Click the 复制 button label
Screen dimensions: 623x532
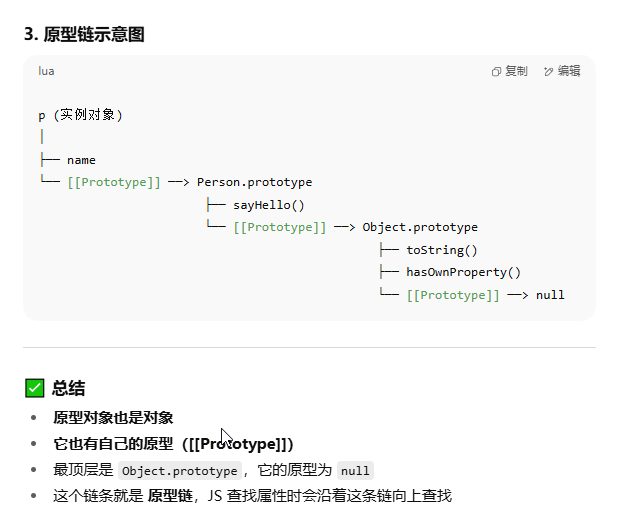coord(516,71)
